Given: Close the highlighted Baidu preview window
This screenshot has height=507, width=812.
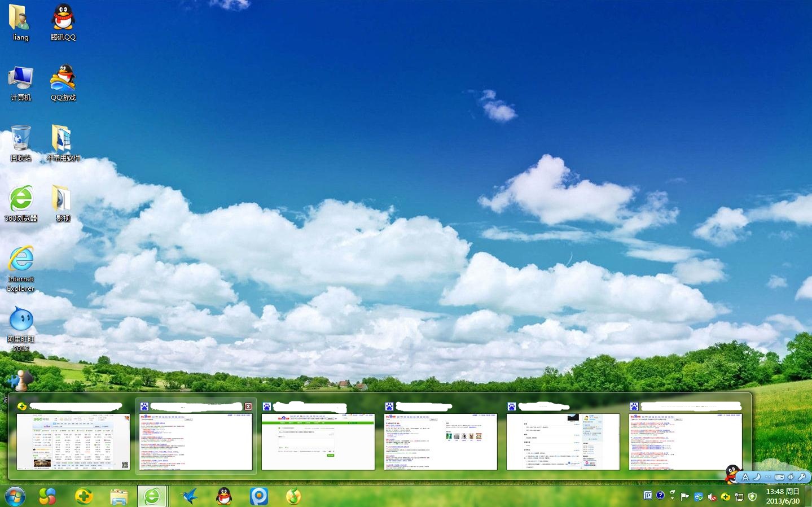Looking at the screenshot, I should click(x=248, y=407).
